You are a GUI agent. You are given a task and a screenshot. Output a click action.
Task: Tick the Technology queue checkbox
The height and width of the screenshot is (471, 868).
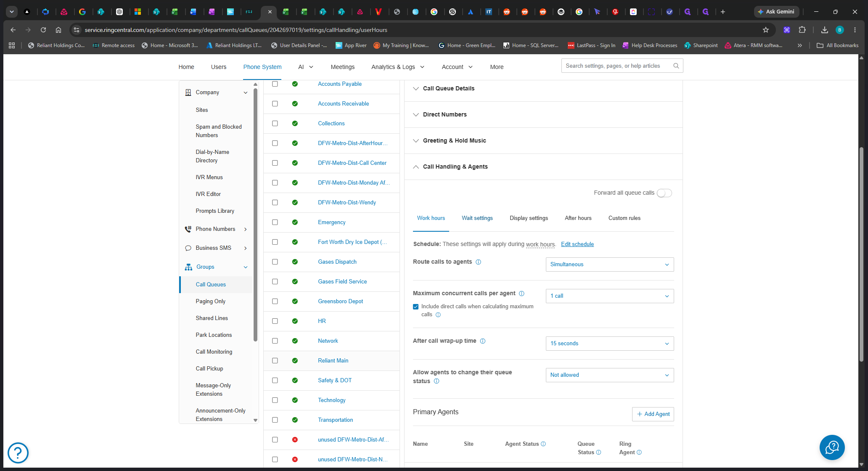click(275, 400)
